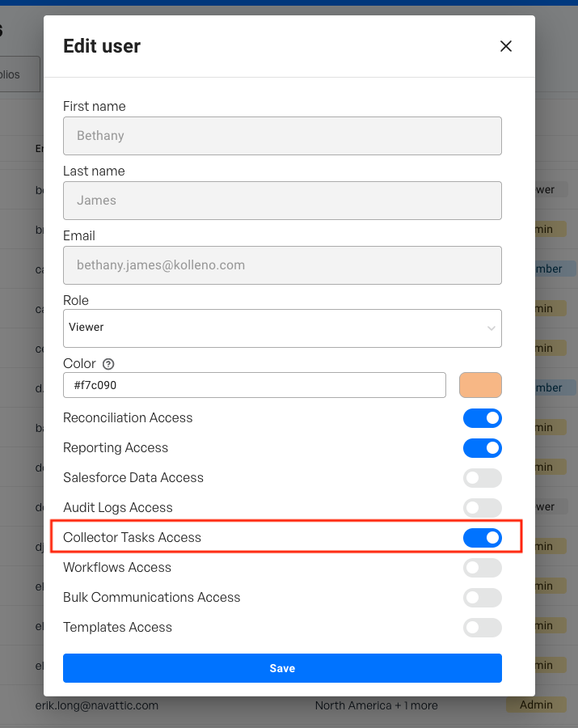Click the First name field Bethany

[282, 136]
